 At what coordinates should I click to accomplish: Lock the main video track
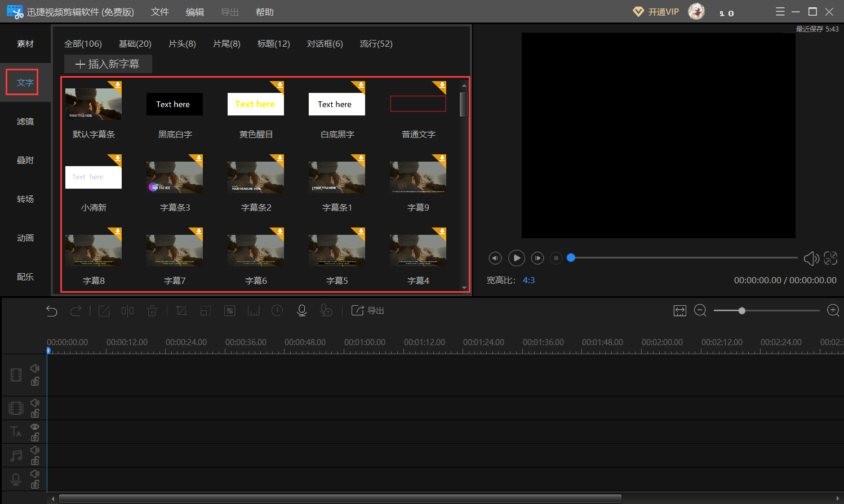(35, 381)
